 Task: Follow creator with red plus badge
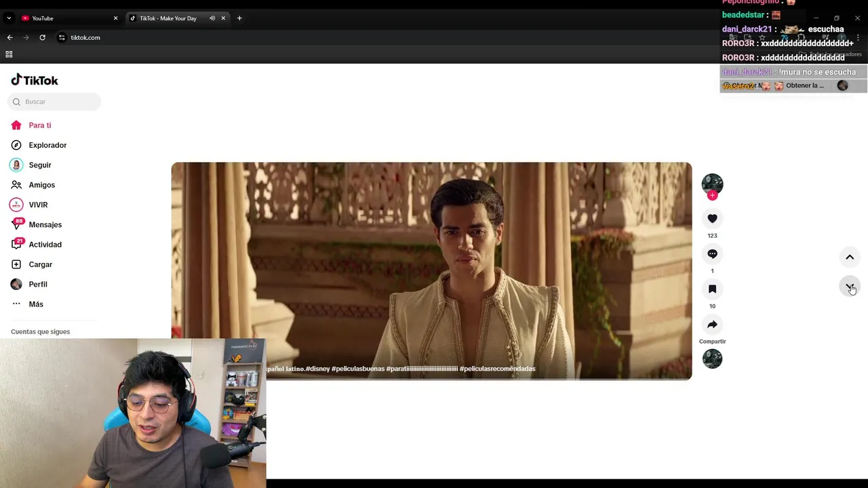[x=712, y=195]
